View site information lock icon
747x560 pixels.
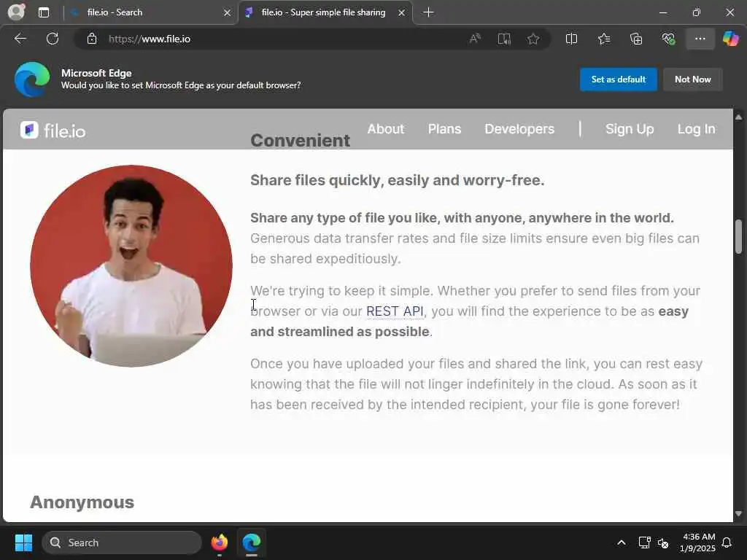click(92, 39)
